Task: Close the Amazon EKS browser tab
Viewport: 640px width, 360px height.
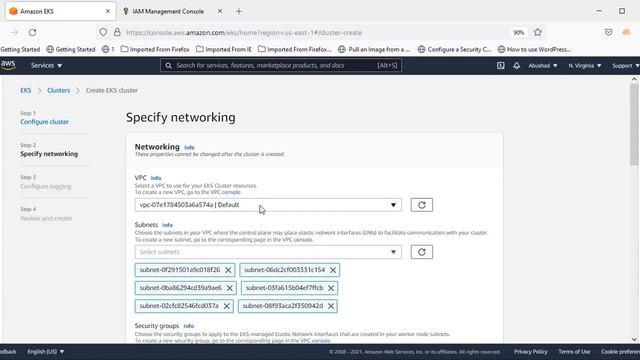Action: (108, 11)
